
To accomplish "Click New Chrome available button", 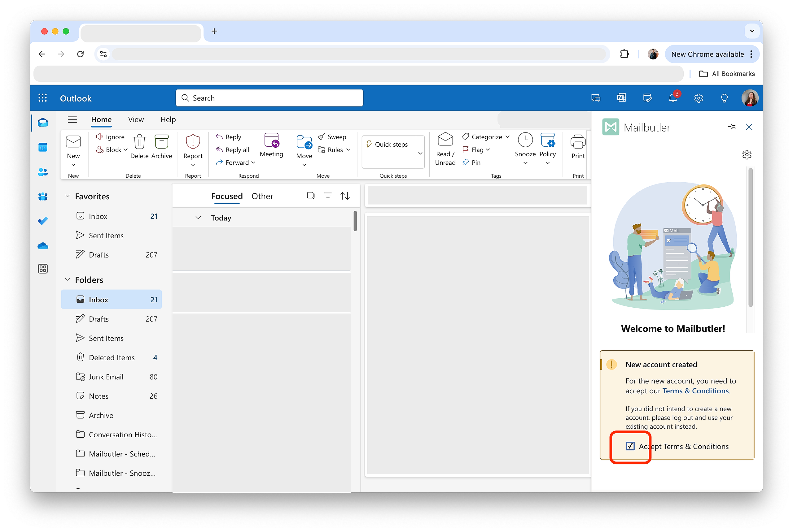I will [712, 54].
